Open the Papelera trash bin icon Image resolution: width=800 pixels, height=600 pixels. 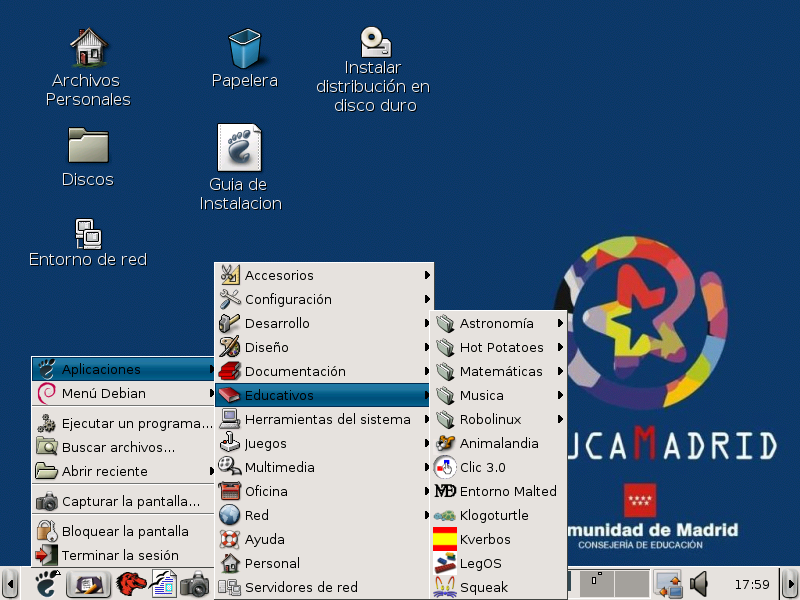245,48
